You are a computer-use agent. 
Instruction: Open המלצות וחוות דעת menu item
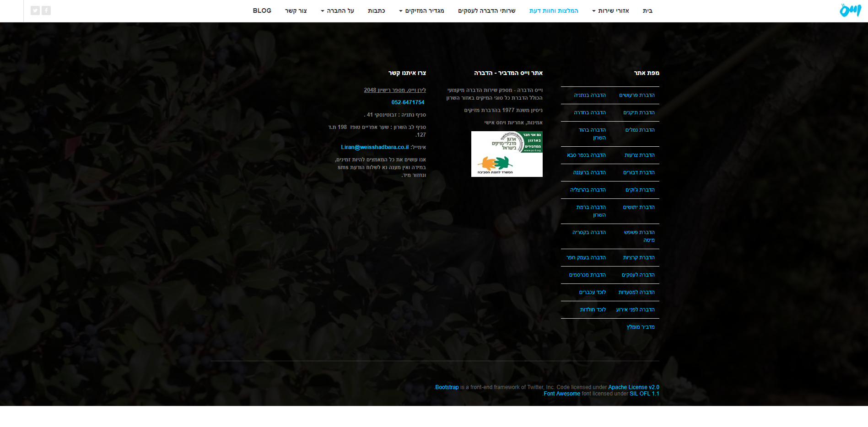point(554,11)
